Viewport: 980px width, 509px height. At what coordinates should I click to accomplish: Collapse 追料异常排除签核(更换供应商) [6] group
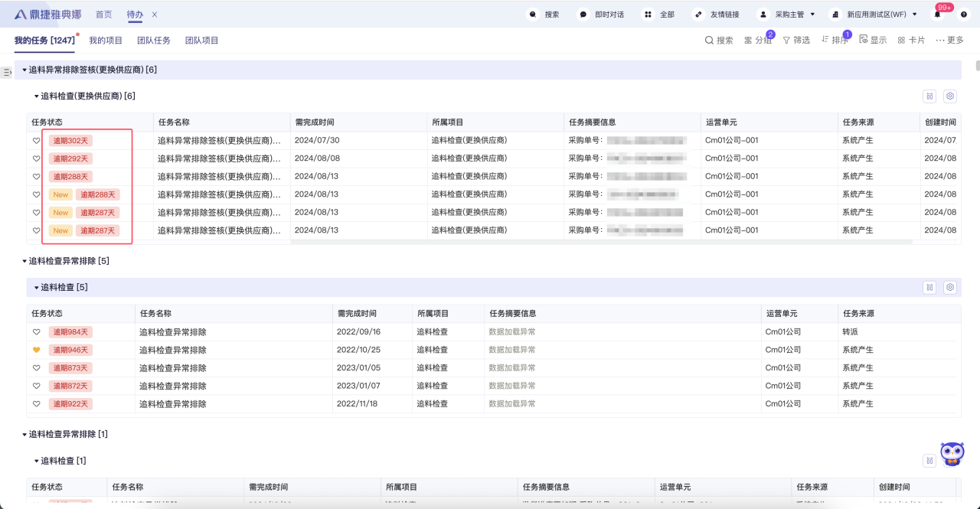(24, 70)
